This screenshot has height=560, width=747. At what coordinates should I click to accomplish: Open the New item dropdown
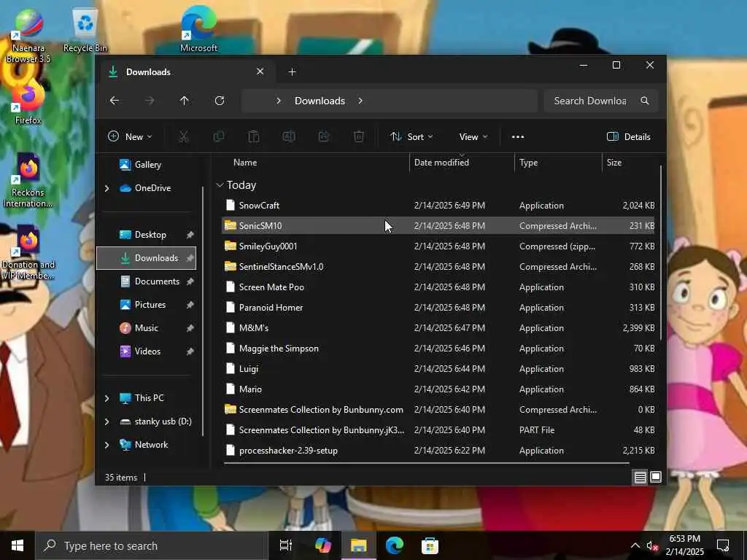[130, 136]
